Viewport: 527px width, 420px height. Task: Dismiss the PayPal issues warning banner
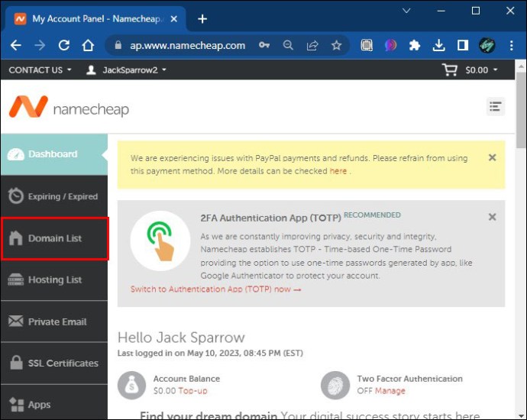tap(492, 157)
